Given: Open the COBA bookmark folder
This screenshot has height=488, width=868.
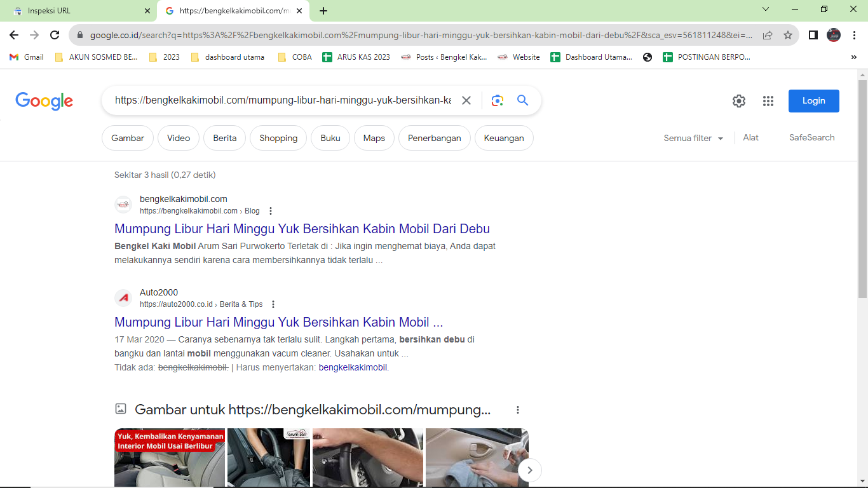Looking at the screenshot, I should [295, 57].
